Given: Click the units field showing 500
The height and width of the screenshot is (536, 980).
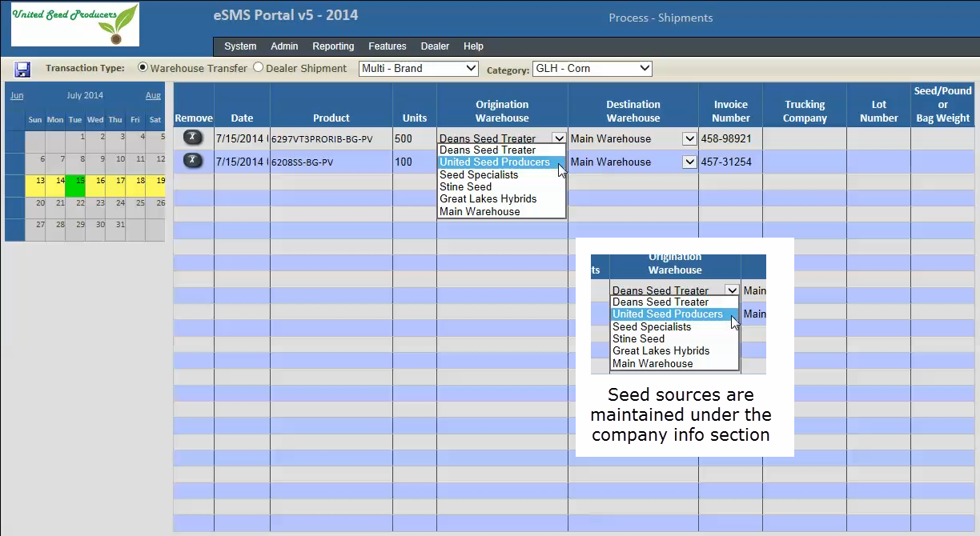Looking at the screenshot, I should coord(415,138).
